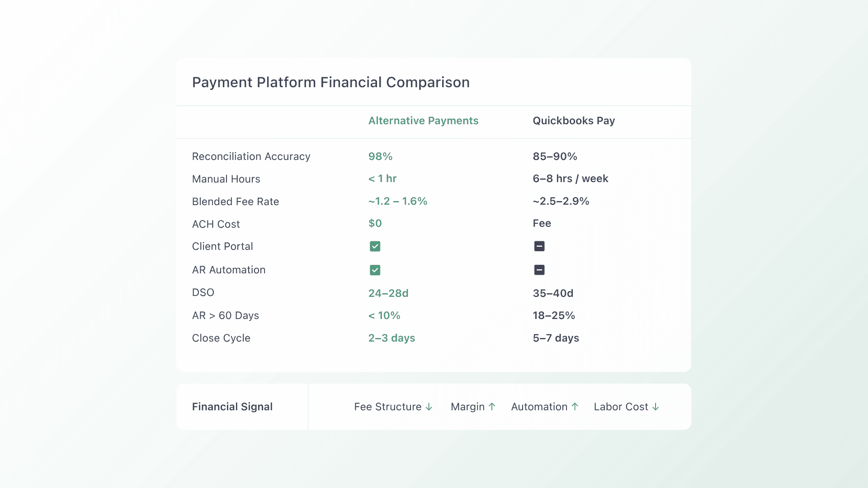This screenshot has width=868, height=488.
Task: Click the Close Cycle row label
Action: point(221,338)
